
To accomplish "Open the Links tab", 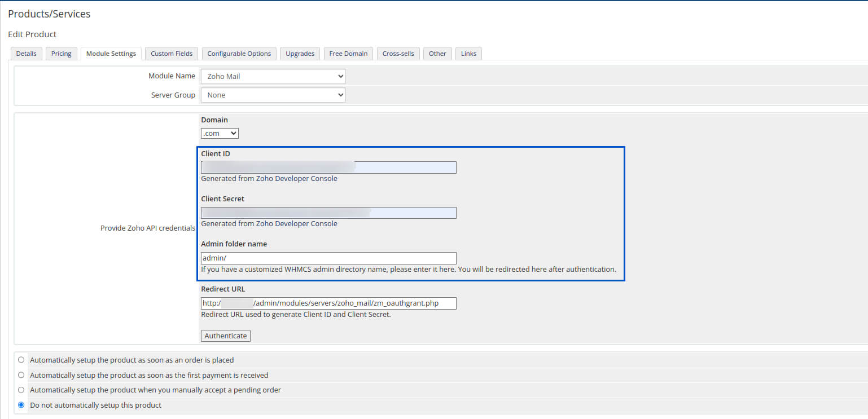I will tap(468, 54).
